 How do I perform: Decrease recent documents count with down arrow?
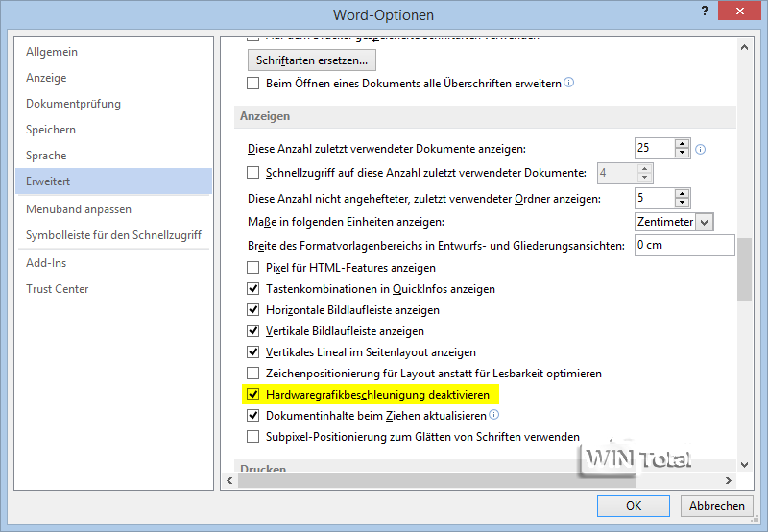pos(682,153)
